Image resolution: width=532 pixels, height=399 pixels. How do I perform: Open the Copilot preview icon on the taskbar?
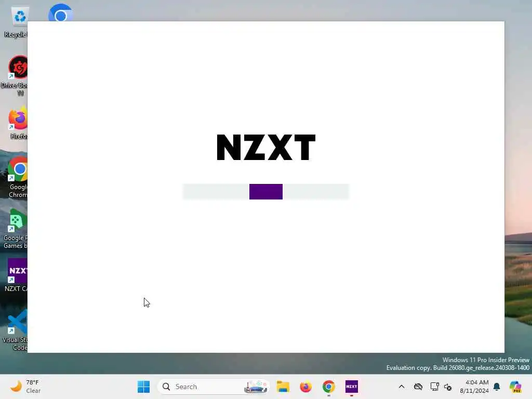(515, 387)
